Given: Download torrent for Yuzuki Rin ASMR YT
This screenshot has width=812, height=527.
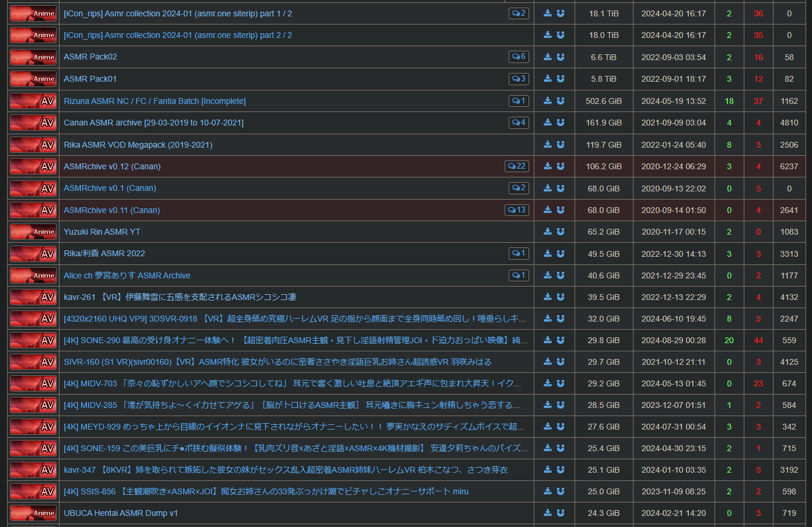Looking at the screenshot, I should 548,232.
